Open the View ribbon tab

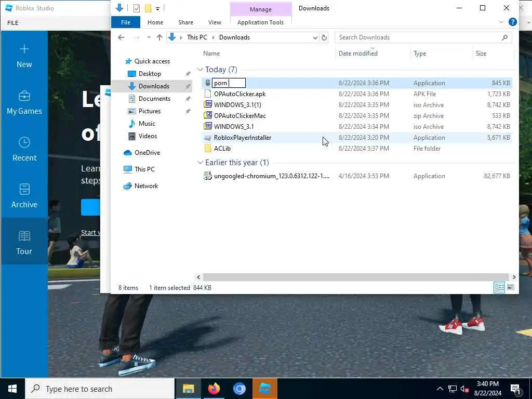[215, 22]
